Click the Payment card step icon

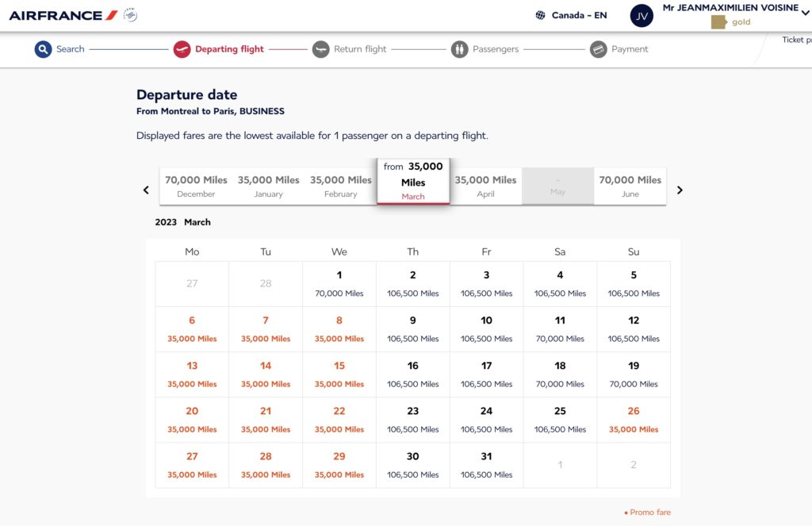pyautogui.click(x=599, y=49)
